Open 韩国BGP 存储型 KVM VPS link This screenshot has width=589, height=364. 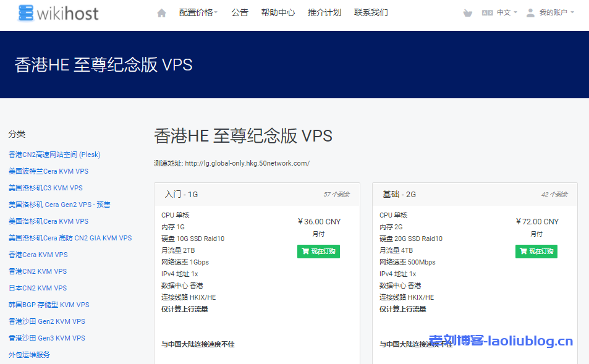(x=49, y=305)
